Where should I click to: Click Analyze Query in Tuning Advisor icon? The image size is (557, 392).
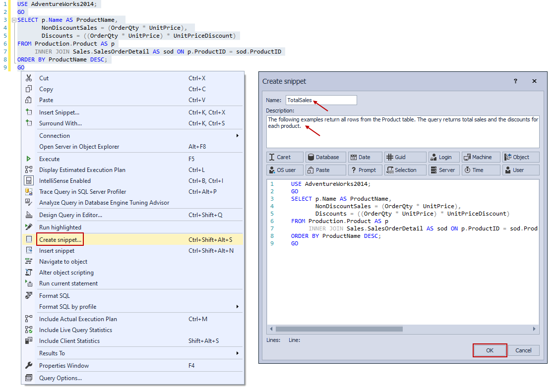click(29, 202)
